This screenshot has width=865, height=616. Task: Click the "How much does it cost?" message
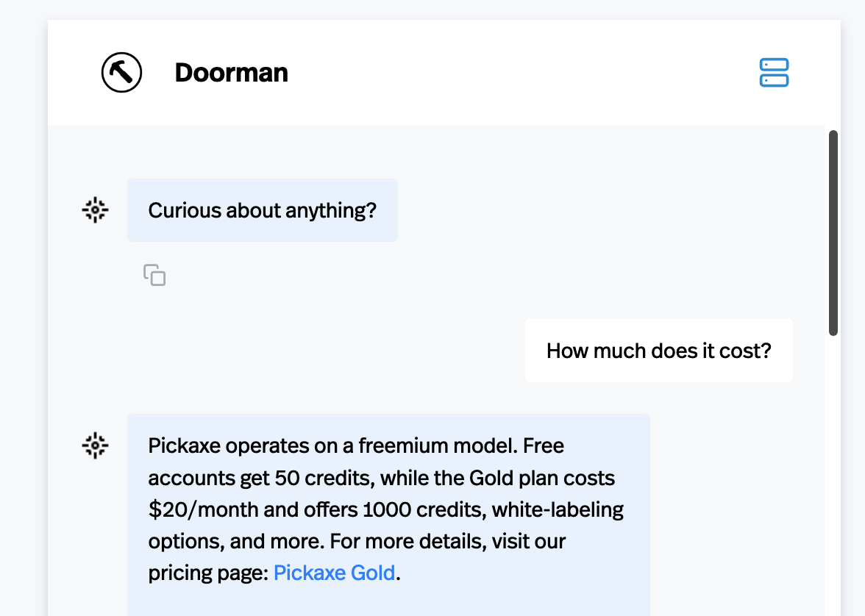click(x=658, y=350)
